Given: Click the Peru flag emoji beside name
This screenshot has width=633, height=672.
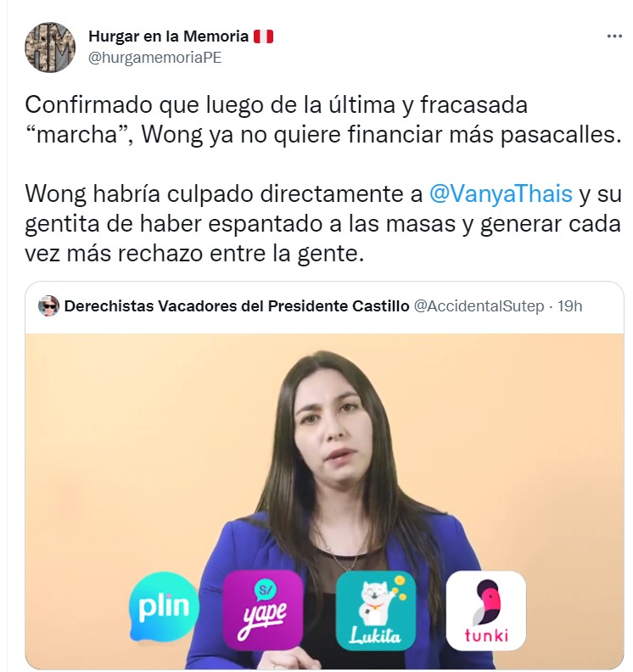Looking at the screenshot, I should (x=263, y=36).
